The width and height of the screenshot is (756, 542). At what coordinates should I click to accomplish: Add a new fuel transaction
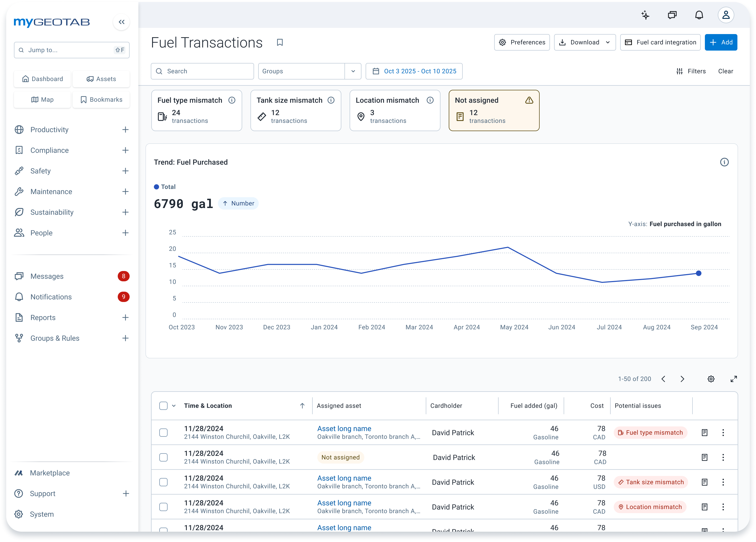[721, 42]
